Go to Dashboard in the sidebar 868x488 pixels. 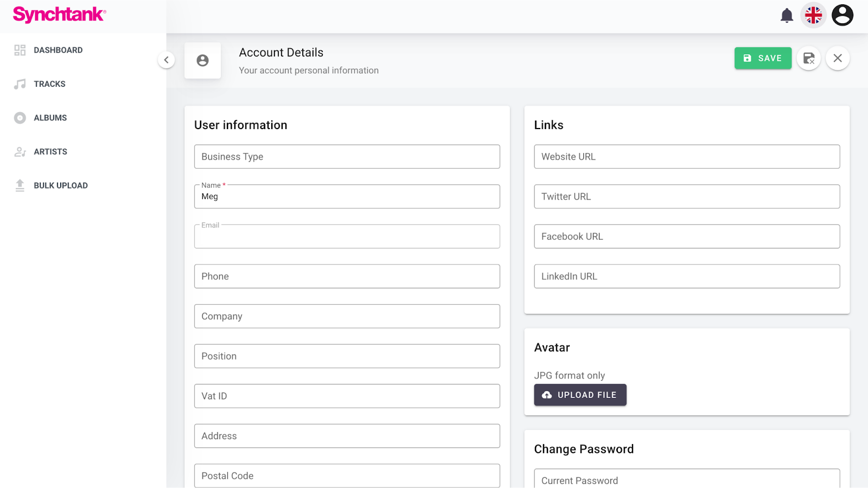click(x=58, y=50)
